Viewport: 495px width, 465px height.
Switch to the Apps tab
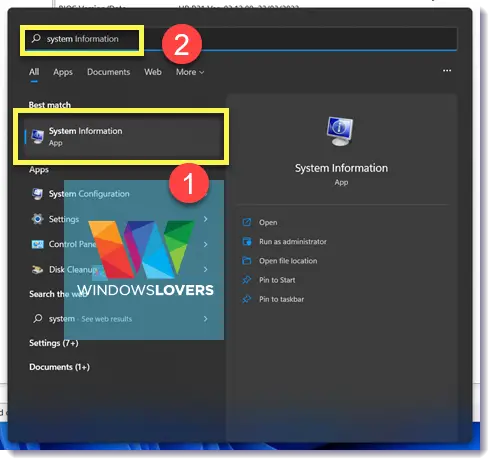pos(63,72)
